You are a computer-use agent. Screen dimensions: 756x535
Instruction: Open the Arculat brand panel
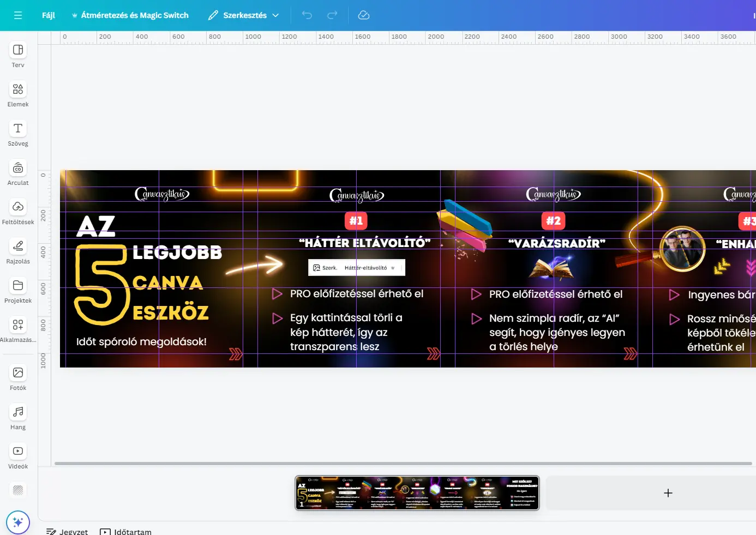[18, 173]
